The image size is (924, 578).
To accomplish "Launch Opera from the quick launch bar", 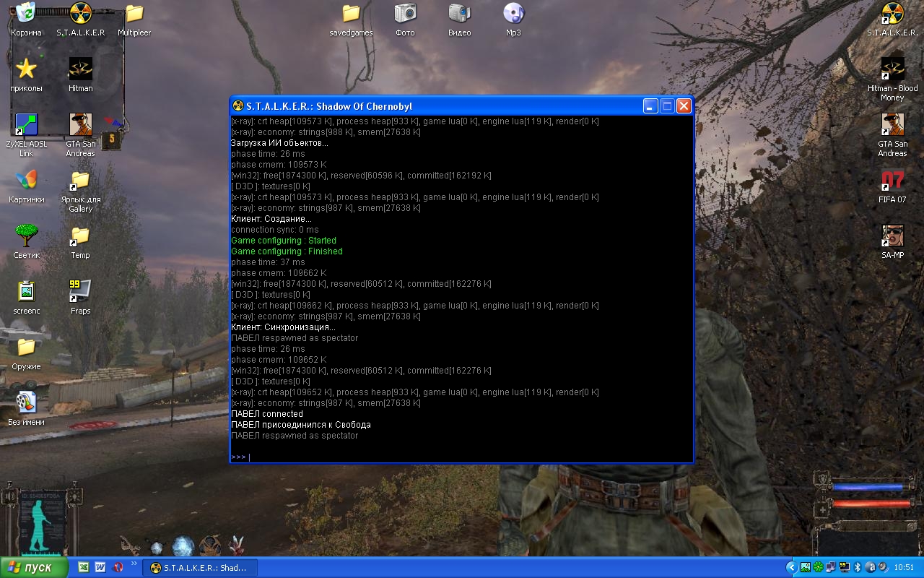I will coord(118,568).
